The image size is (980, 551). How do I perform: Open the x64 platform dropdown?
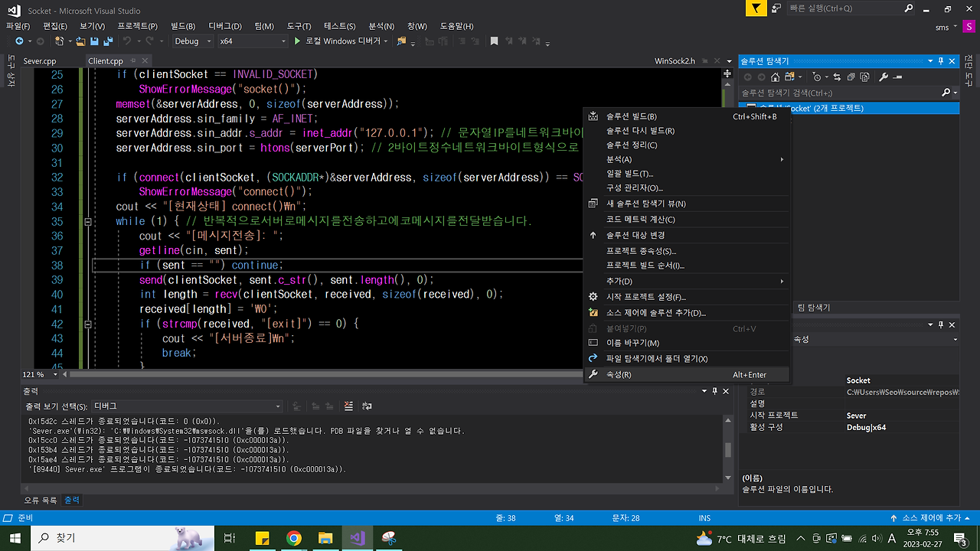click(x=252, y=41)
